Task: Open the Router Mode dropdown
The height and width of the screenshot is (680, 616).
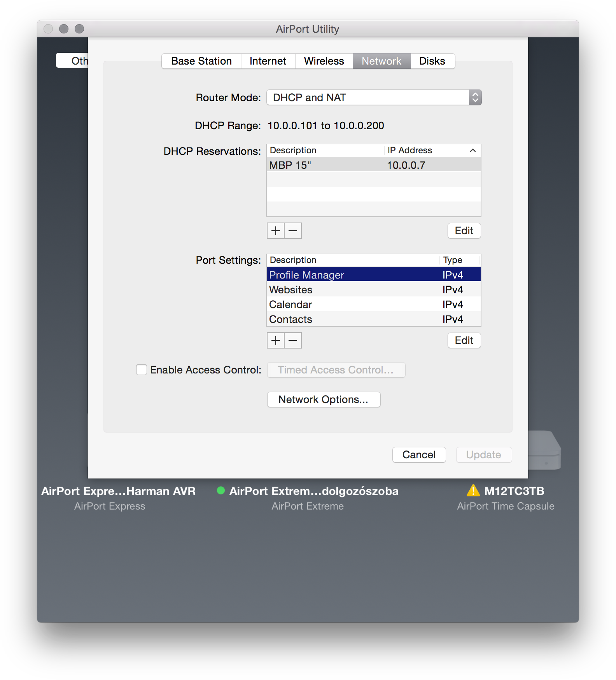Action: click(x=374, y=97)
